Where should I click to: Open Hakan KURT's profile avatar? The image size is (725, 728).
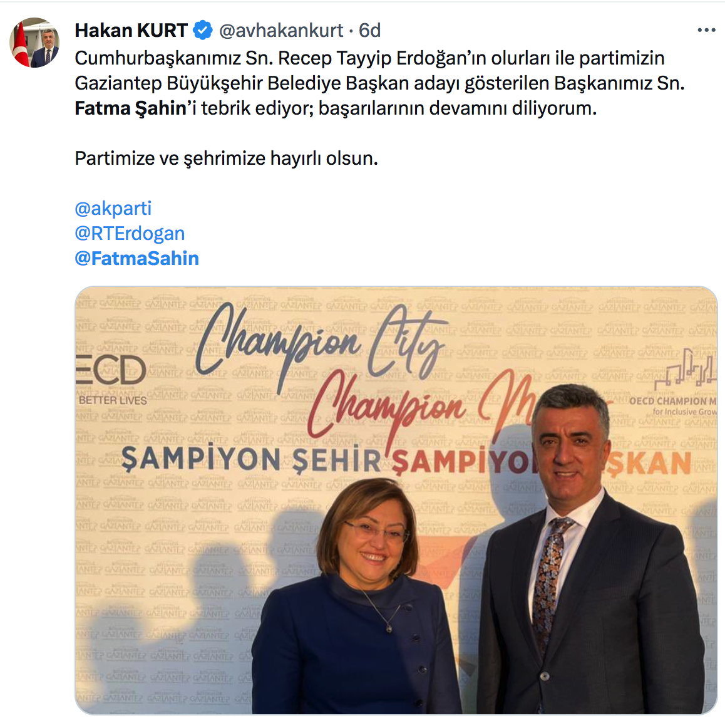(x=34, y=43)
